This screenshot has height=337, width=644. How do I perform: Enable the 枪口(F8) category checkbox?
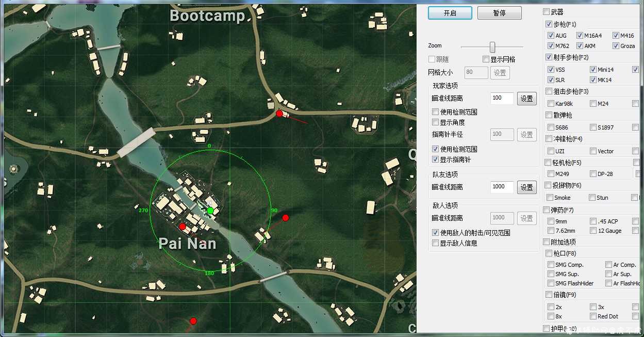pyautogui.click(x=549, y=253)
